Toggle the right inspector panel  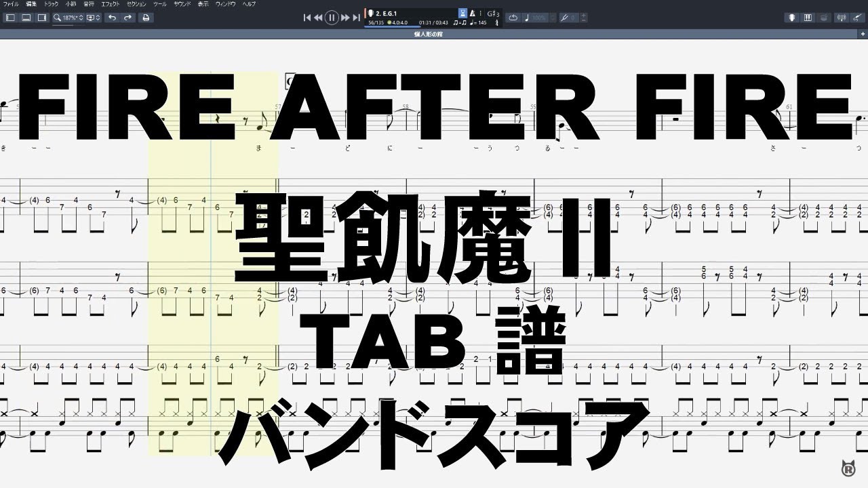click(41, 18)
